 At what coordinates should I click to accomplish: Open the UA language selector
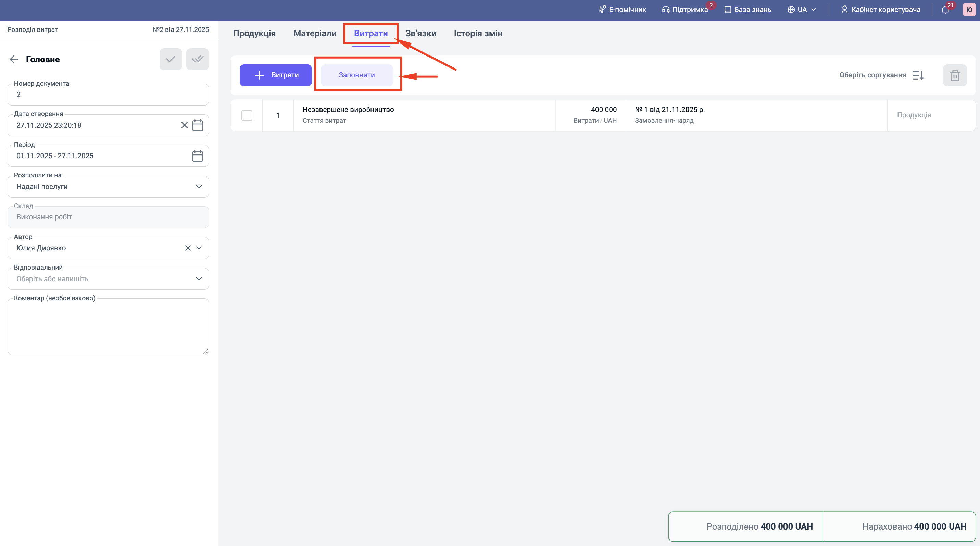point(802,10)
